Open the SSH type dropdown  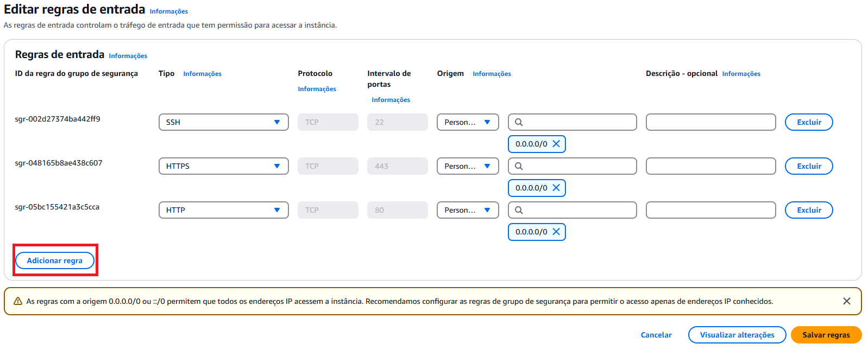223,122
